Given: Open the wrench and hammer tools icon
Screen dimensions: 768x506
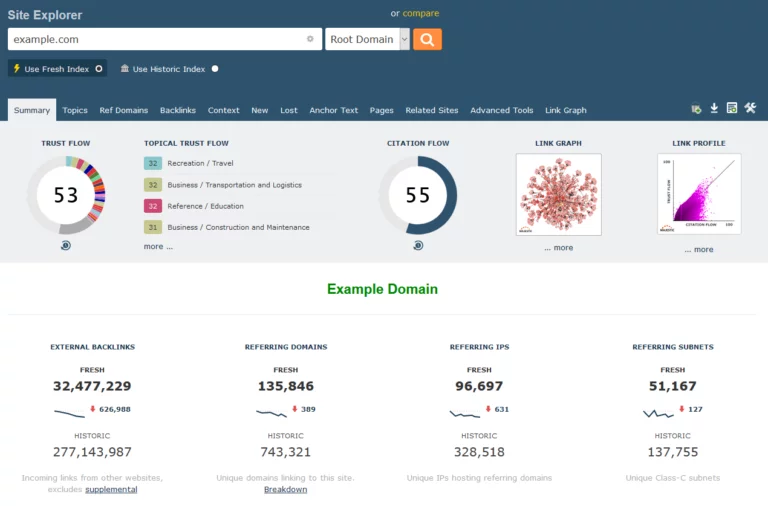Looking at the screenshot, I should click(x=750, y=108).
